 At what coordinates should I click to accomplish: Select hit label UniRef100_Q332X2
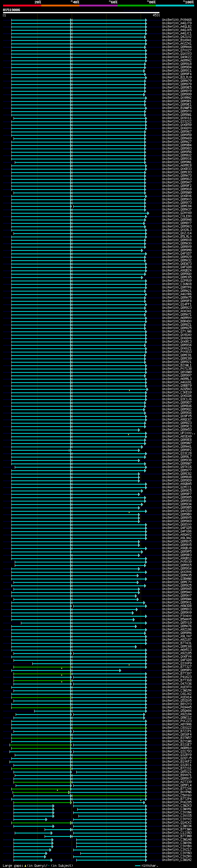coord(177,121)
